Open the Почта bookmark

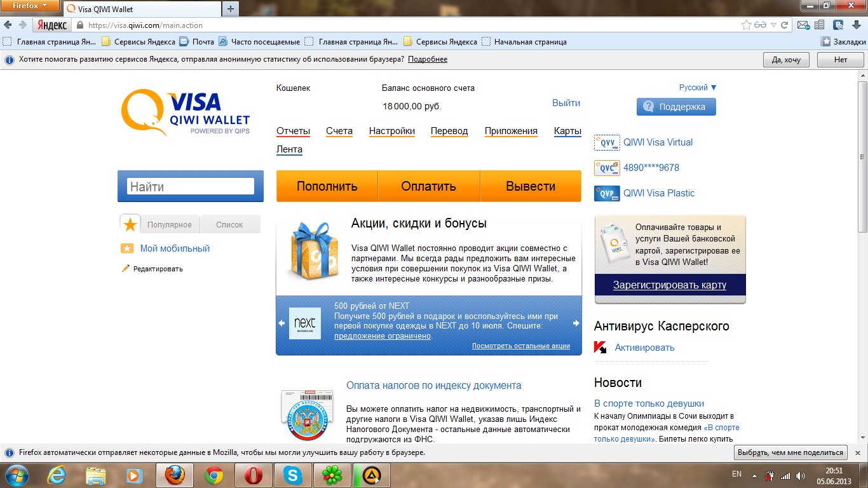click(197, 42)
